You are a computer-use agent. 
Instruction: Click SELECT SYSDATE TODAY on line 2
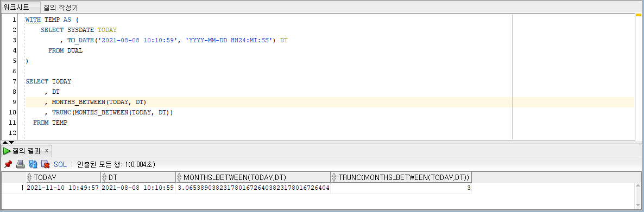(x=79, y=30)
